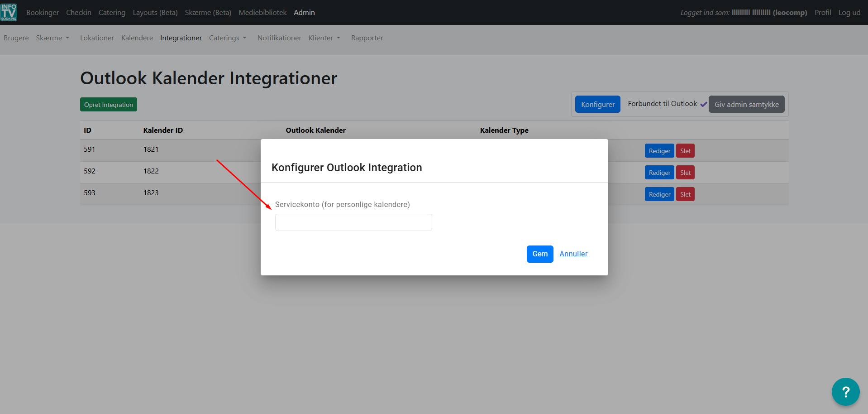The width and height of the screenshot is (868, 414).
Task: Select the Integrationer tab
Action: click(x=181, y=38)
